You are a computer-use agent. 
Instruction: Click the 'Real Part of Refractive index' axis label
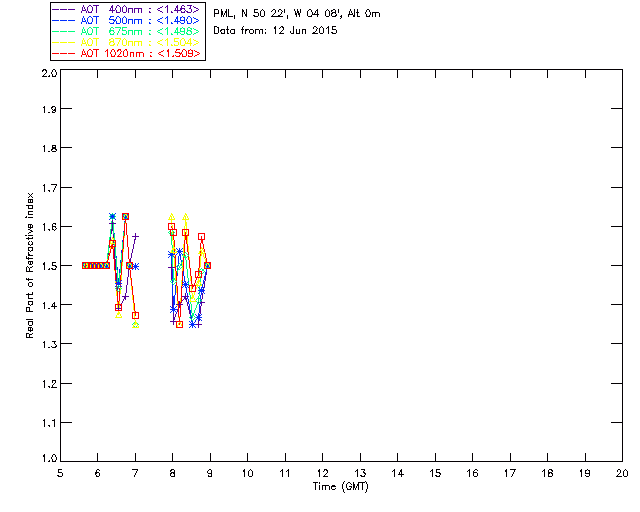tap(29, 266)
